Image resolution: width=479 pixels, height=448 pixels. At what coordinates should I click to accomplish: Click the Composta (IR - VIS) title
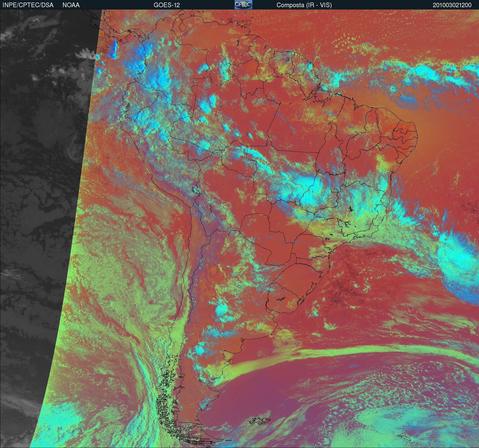click(x=304, y=5)
